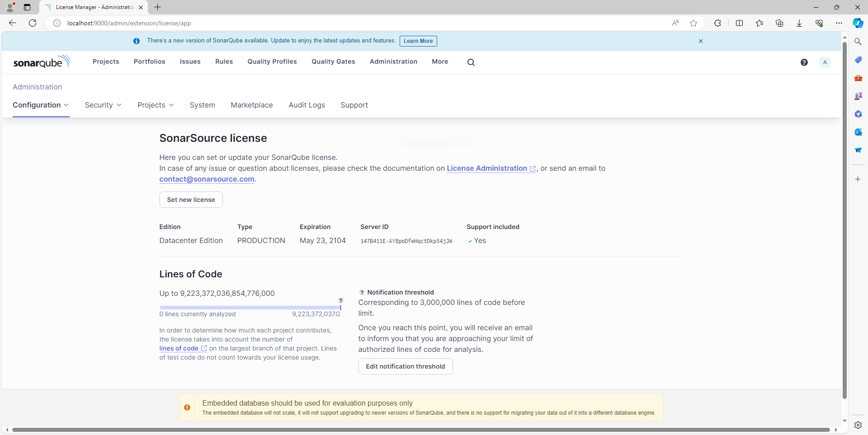Expand the Security dropdown
Viewport: 868px width, 435px height.
pyautogui.click(x=103, y=105)
